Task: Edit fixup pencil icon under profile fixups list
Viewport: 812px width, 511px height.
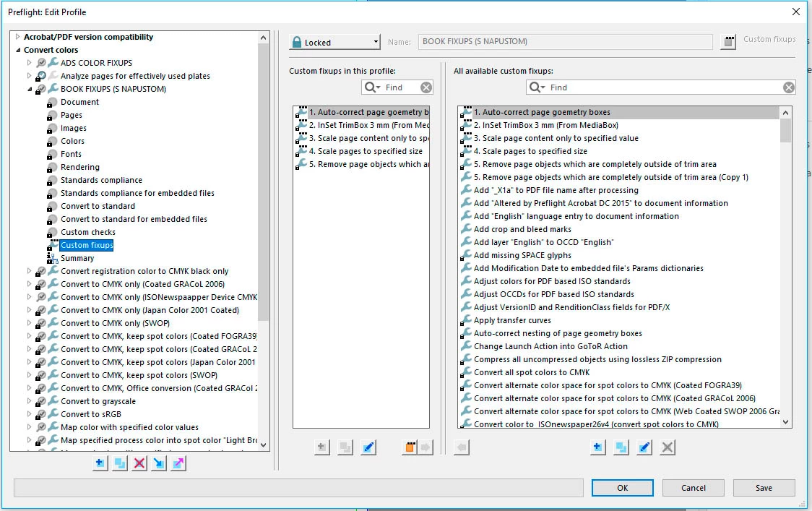Action: [x=368, y=447]
